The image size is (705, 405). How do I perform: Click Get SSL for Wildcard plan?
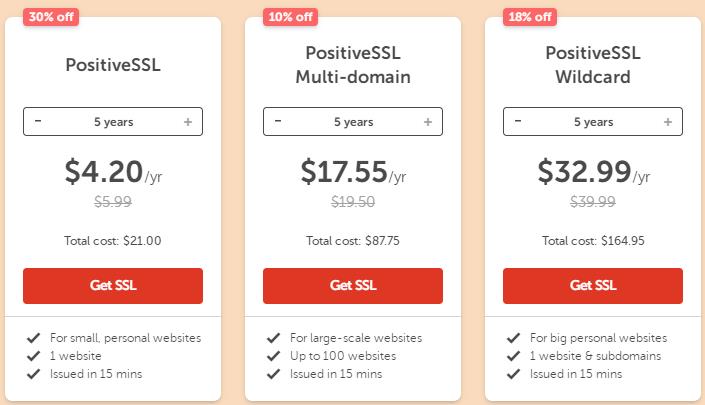point(593,285)
